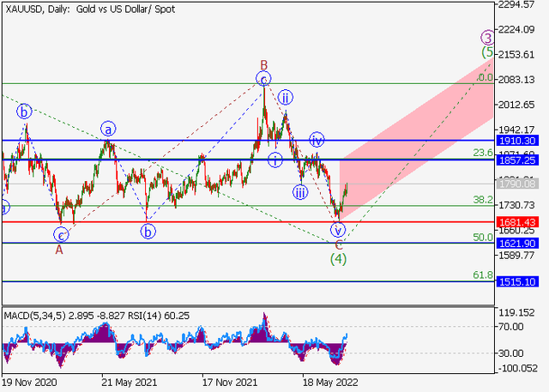Click the circled 3 marker at top right
549x392 pixels.
point(487,37)
